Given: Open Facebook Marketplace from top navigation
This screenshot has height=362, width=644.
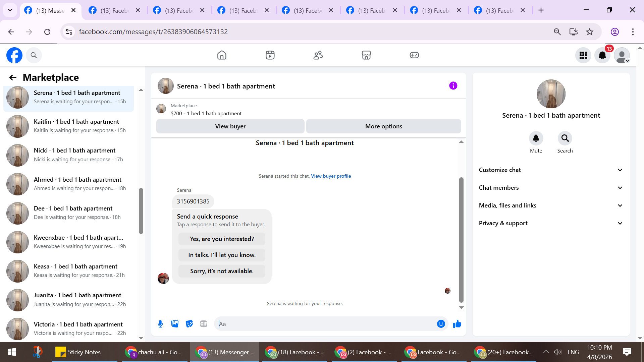Looking at the screenshot, I should [366, 55].
